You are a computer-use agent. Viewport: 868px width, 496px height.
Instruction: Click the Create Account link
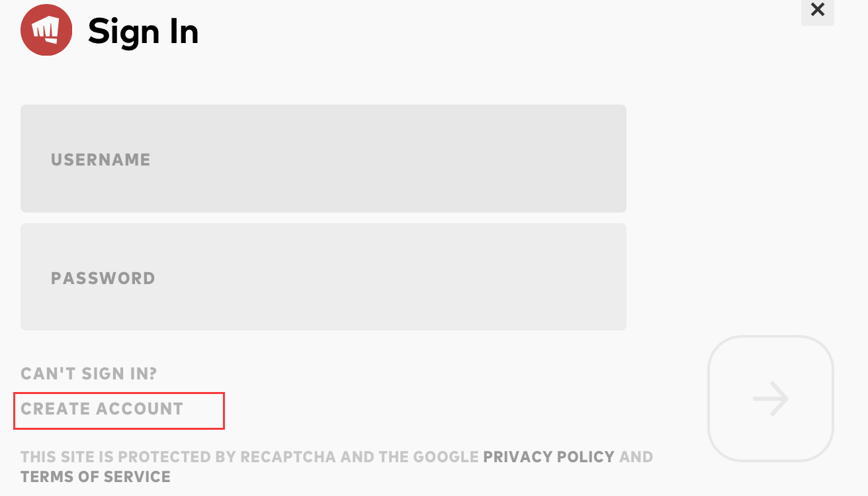102,409
